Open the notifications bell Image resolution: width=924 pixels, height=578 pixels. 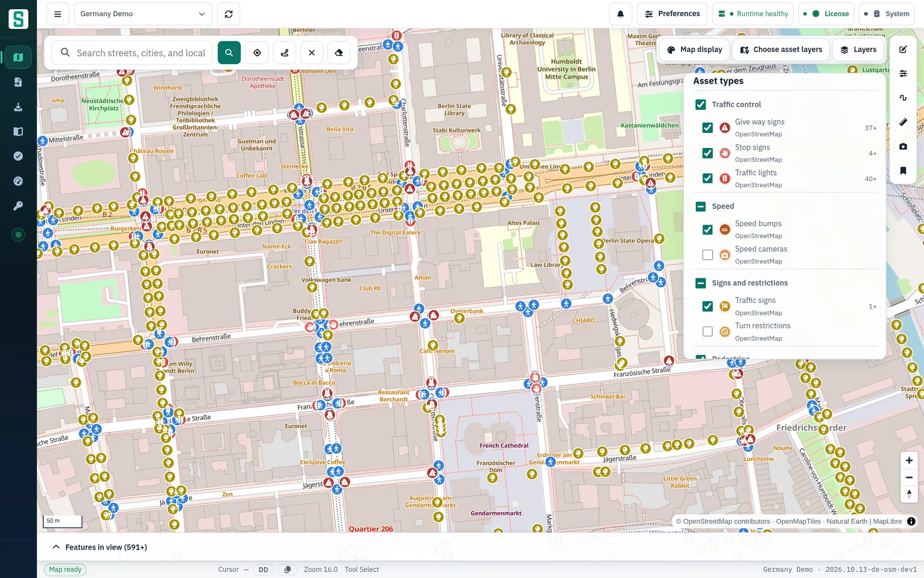(x=620, y=14)
